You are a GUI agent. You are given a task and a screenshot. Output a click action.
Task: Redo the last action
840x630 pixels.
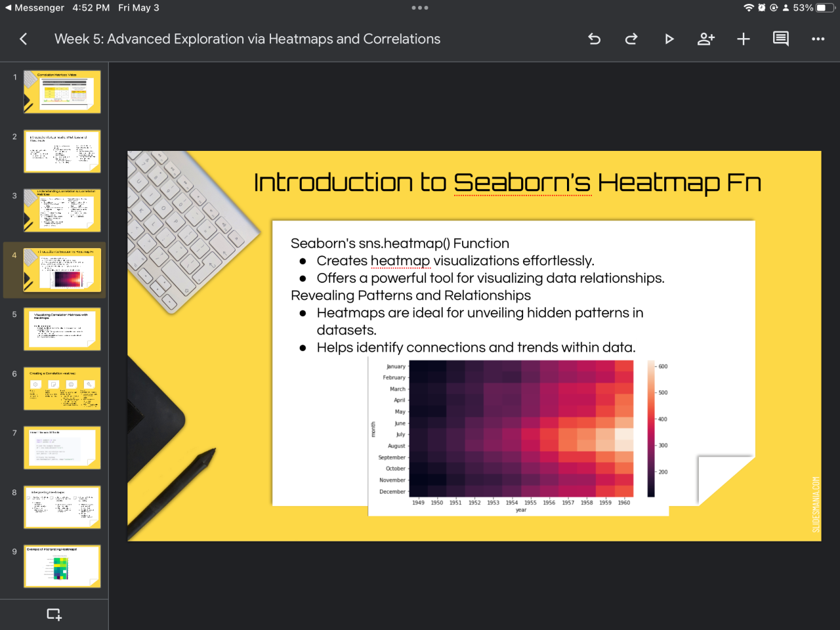[631, 39]
